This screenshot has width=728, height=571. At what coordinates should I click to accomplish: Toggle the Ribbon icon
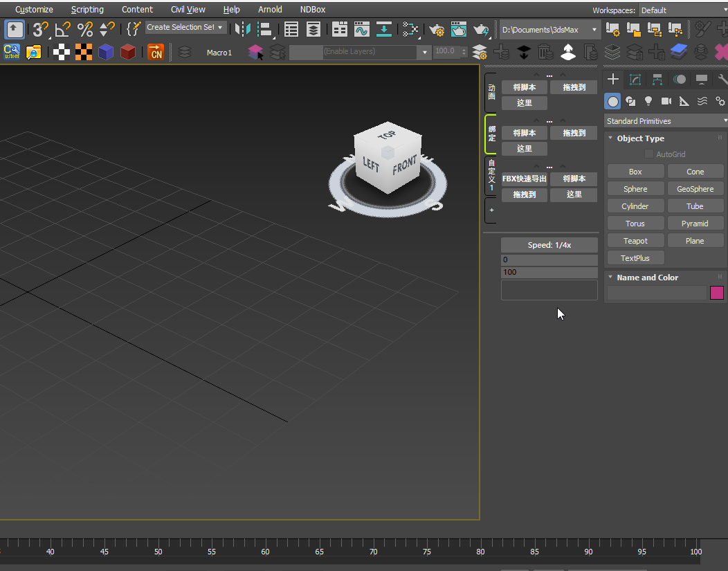click(339, 29)
